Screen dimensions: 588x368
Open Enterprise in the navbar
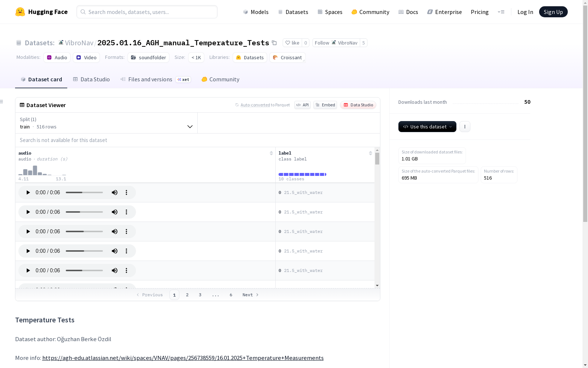tap(445, 12)
